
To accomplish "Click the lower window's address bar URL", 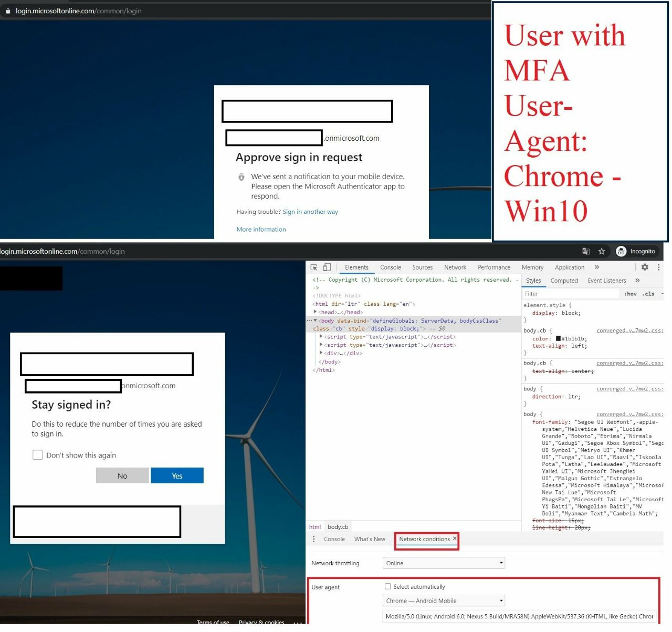I will point(62,252).
